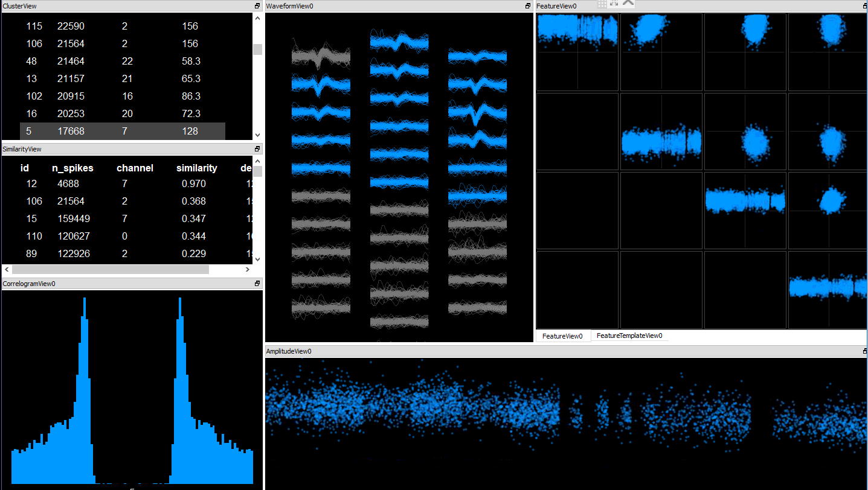Click the float icon on the AmplitudeView0 title bar
Screen dimensions: 868x490
pyautogui.click(x=864, y=351)
